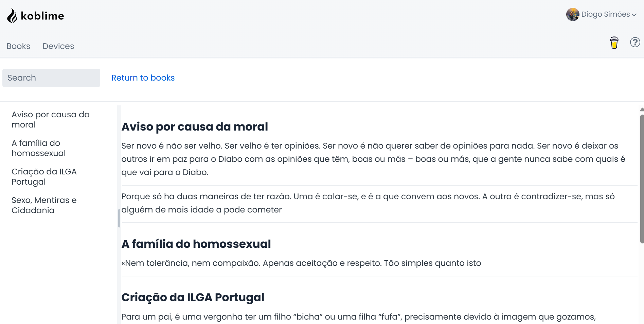
Task: Open the help question mark icon
Action: pyautogui.click(x=635, y=42)
